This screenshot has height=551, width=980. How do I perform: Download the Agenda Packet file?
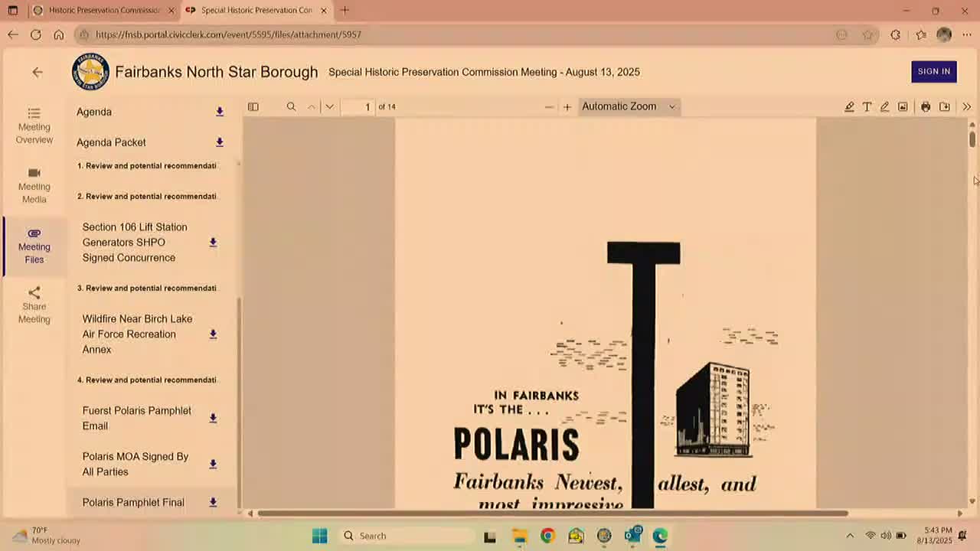220,142
